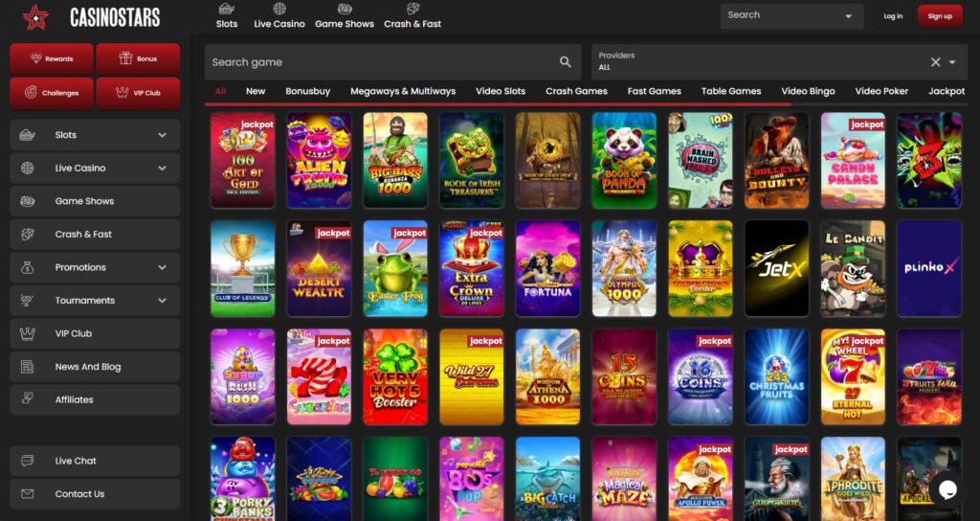Click the Contact Us envelope icon

click(27, 494)
